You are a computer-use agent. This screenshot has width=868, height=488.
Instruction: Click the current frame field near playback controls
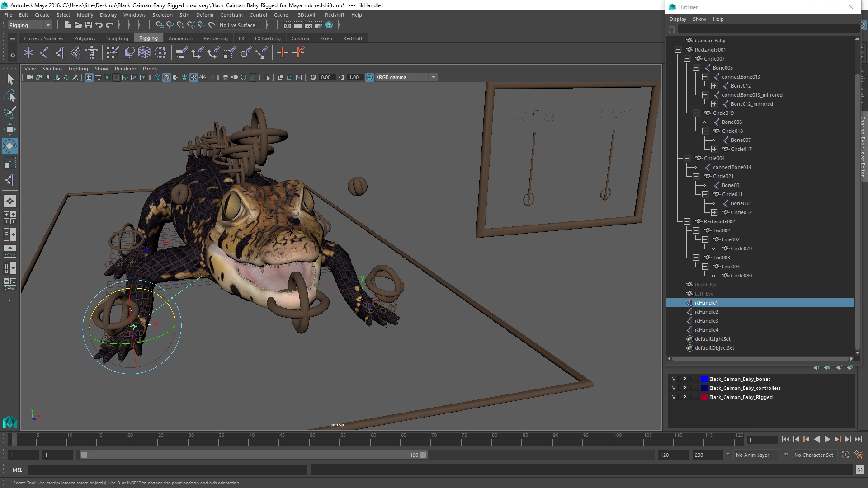click(x=762, y=440)
